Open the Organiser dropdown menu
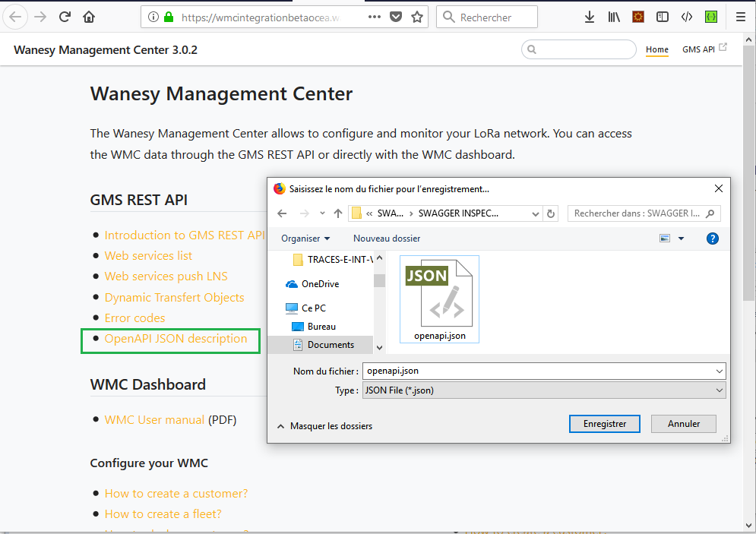The height and width of the screenshot is (534, 756). tap(305, 238)
